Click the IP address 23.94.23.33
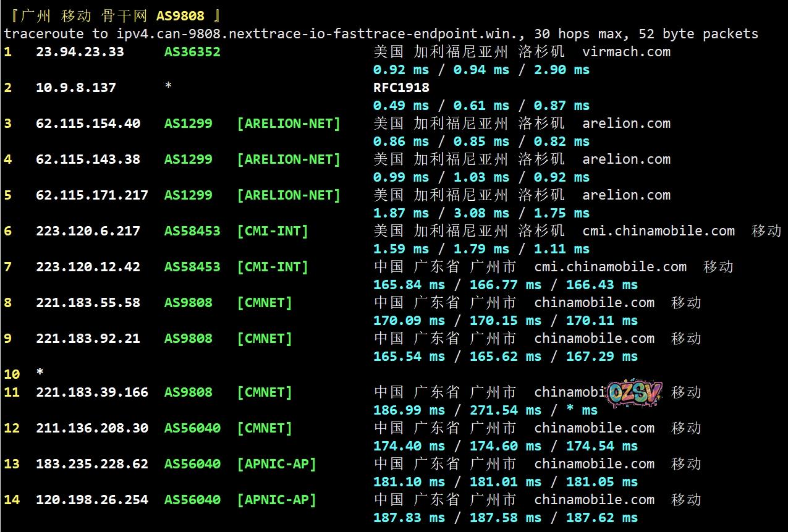 pos(80,52)
